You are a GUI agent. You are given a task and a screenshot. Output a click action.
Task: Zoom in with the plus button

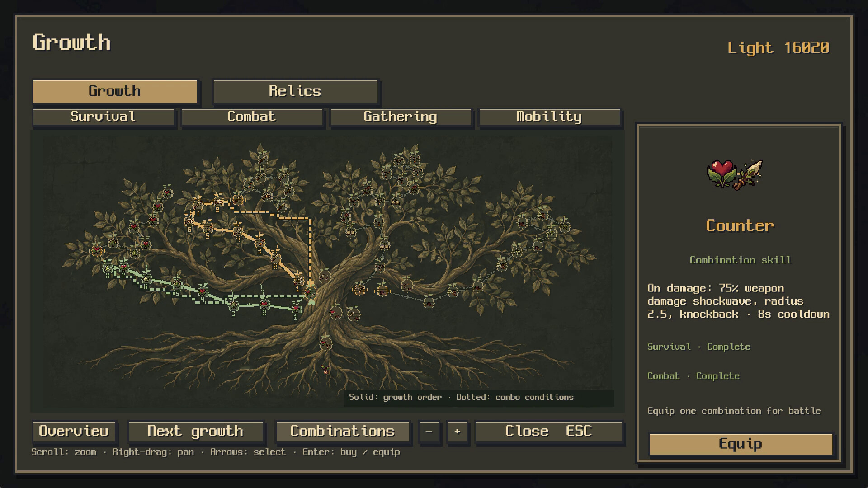click(457, 432)
